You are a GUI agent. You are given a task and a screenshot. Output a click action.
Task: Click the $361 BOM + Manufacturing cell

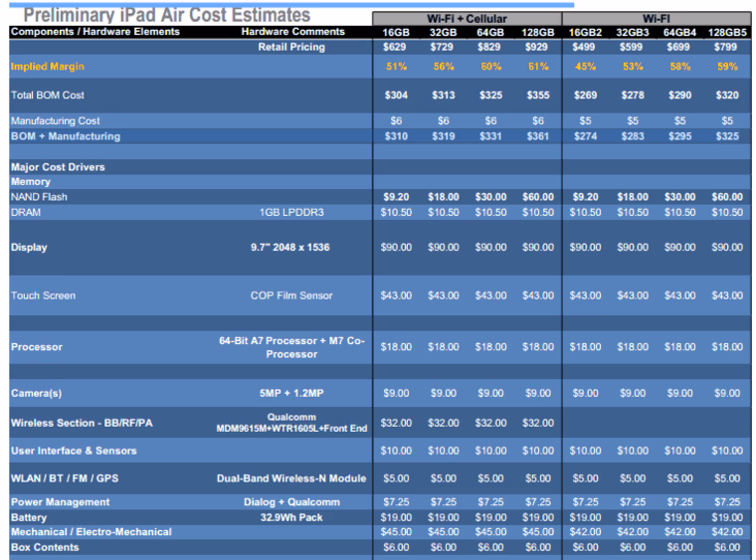538,136
